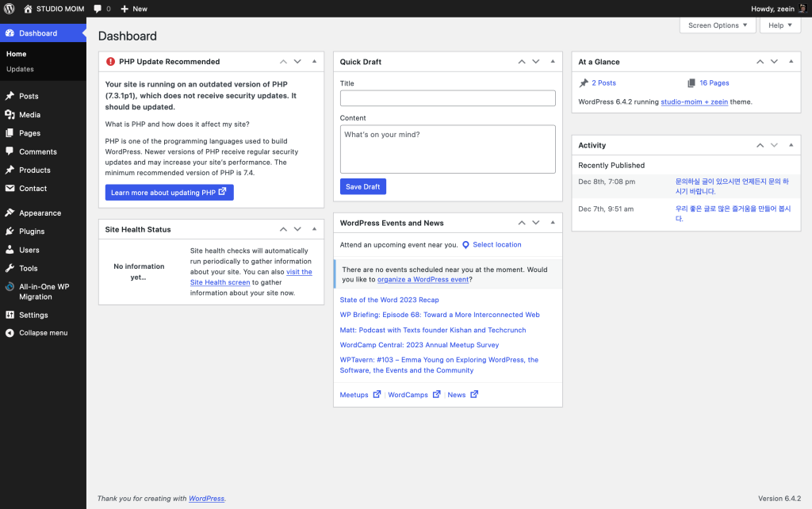
Task: Click the Appearance paintbrush icon in sidebar
Action: pos(10,213)
